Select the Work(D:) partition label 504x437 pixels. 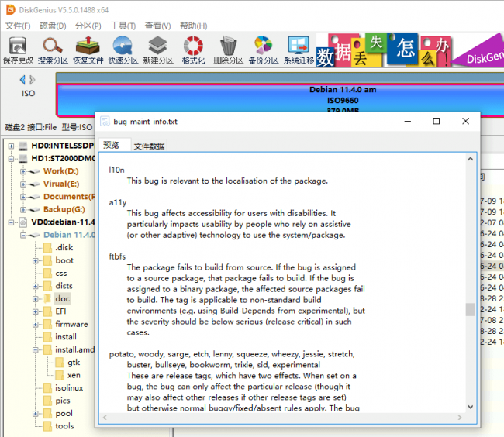[60, 171]
